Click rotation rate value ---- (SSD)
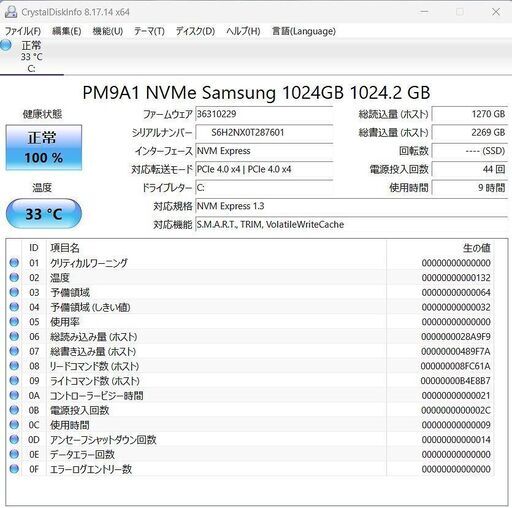This screenshot has height=508, width=512. tap(470, 151)
